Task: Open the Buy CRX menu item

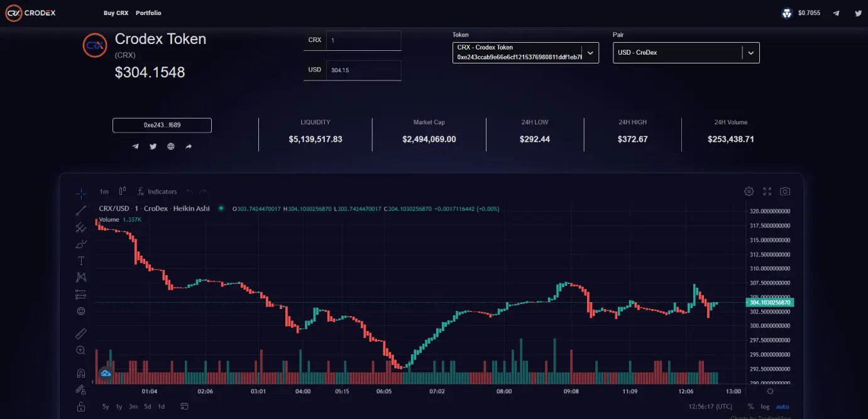Action: (x=116, y=13)
